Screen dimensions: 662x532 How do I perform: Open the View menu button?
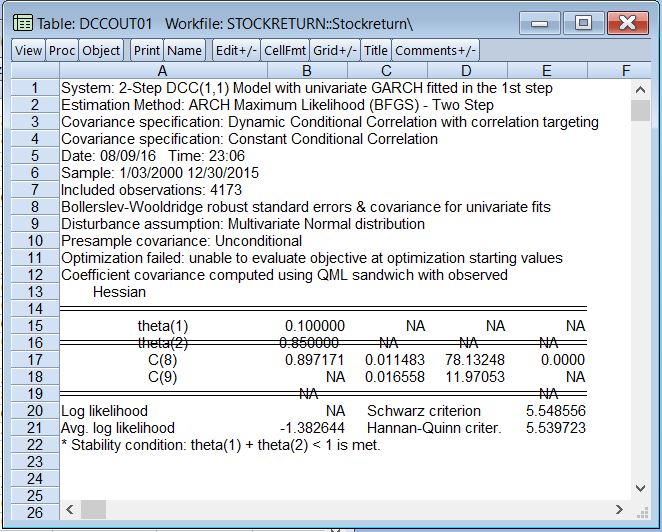pyautogui.click(x=29, y=50)
